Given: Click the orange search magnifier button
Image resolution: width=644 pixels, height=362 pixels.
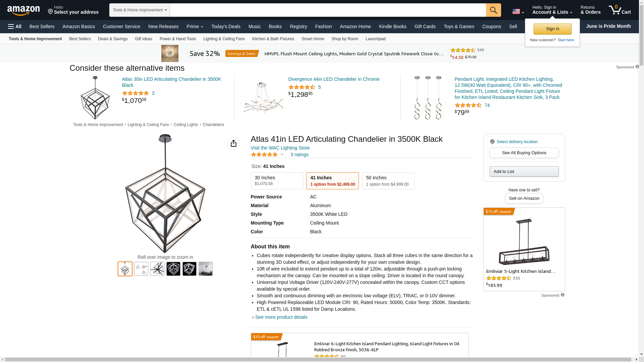Looking at the screenshot, I should coord(493,10).
